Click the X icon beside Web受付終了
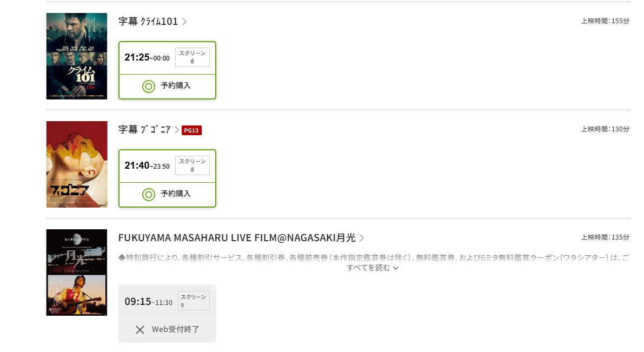The height and width of the screenshot is (352, 644). 140,329
